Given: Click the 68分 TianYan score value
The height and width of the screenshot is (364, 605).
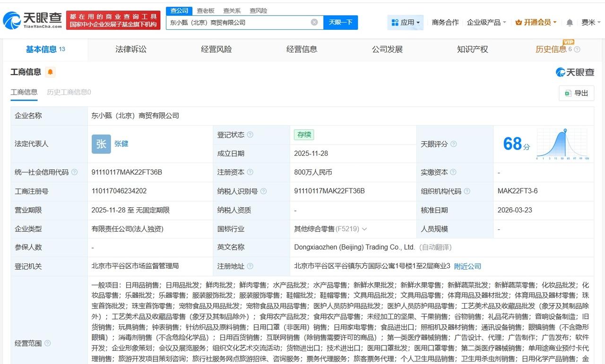Looking at the screenshot, I should (x=517, y=144).
